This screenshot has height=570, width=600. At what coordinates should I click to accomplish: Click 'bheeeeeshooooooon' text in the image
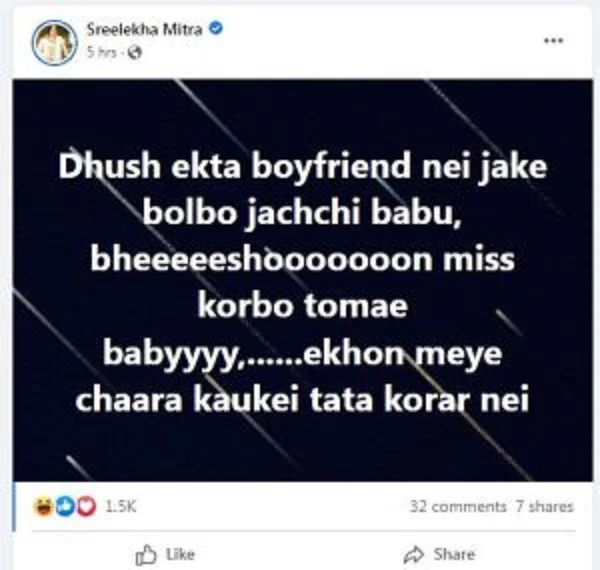261,260
